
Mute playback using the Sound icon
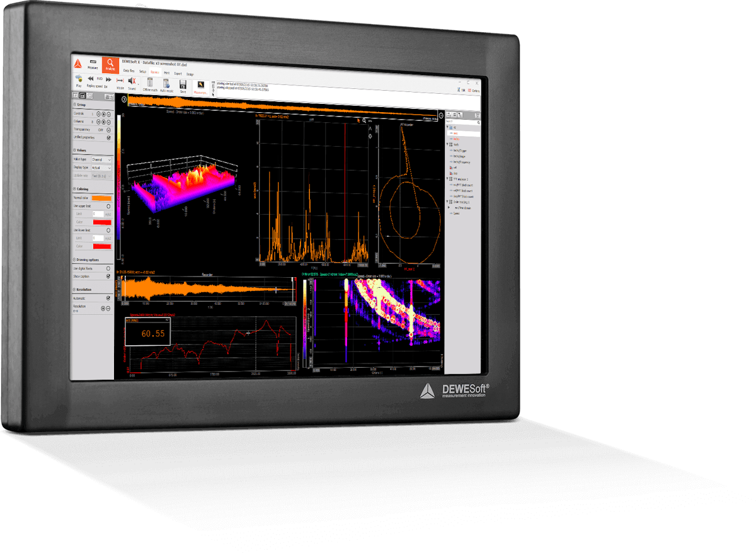tap(132, 81)
